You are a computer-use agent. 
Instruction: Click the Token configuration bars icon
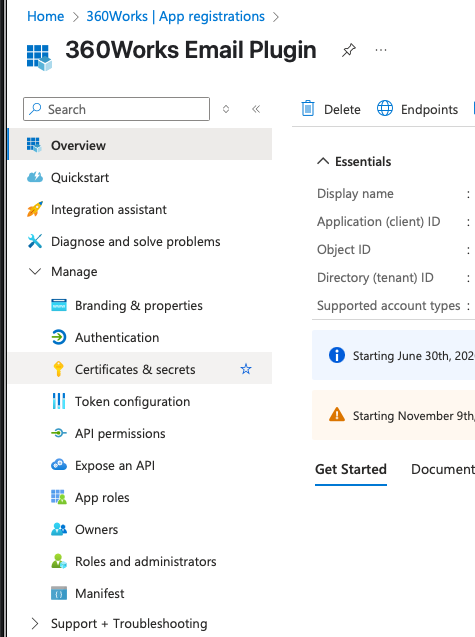coord(59,401)
